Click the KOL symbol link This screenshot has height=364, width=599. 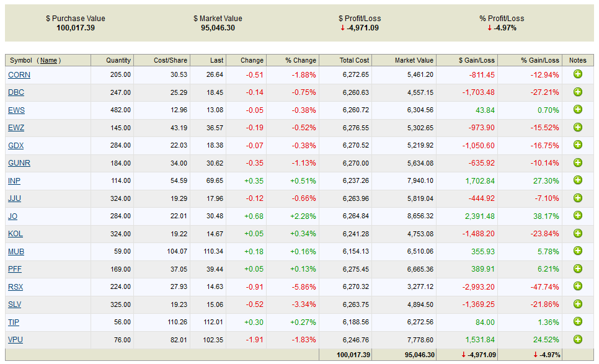click(16, 234)
